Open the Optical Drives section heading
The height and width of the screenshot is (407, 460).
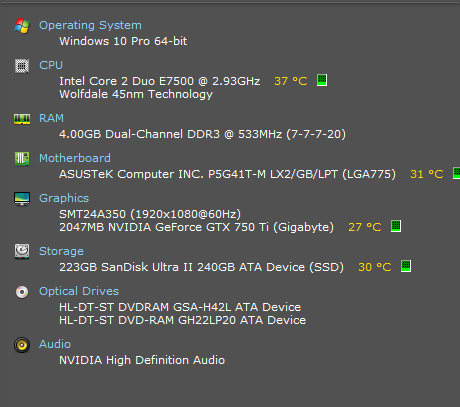[x=79, y=291]
